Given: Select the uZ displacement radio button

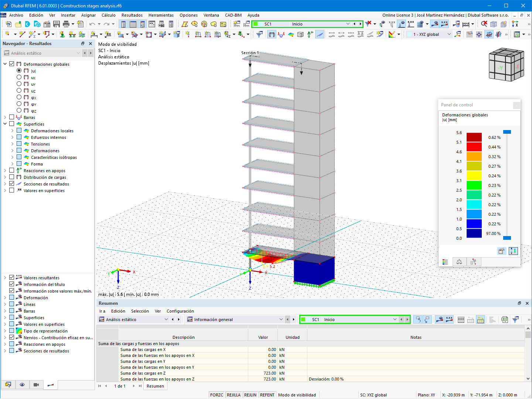Looking at the screenshot, I should 19,91.
